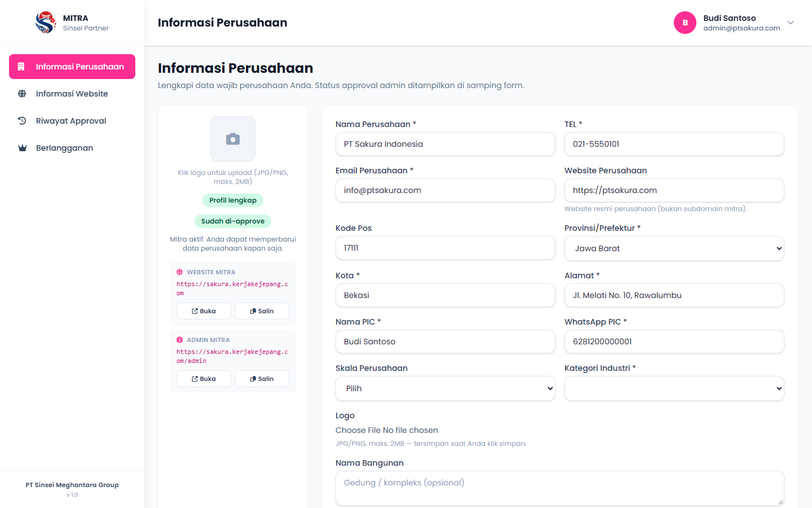This screenshot has width=812, height=508.
Task: Click the globe icon beside Informasi Website
Action: 22,94
